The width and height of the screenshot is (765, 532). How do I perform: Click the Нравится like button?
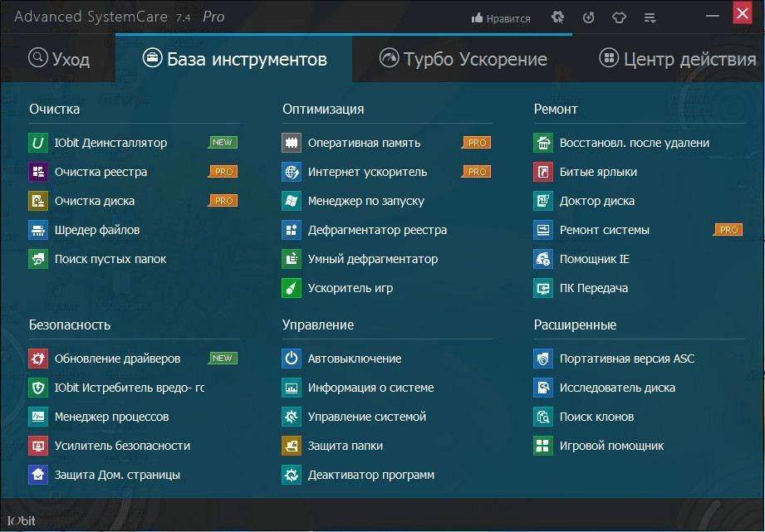pyautogui.click(x=501, y=18)
